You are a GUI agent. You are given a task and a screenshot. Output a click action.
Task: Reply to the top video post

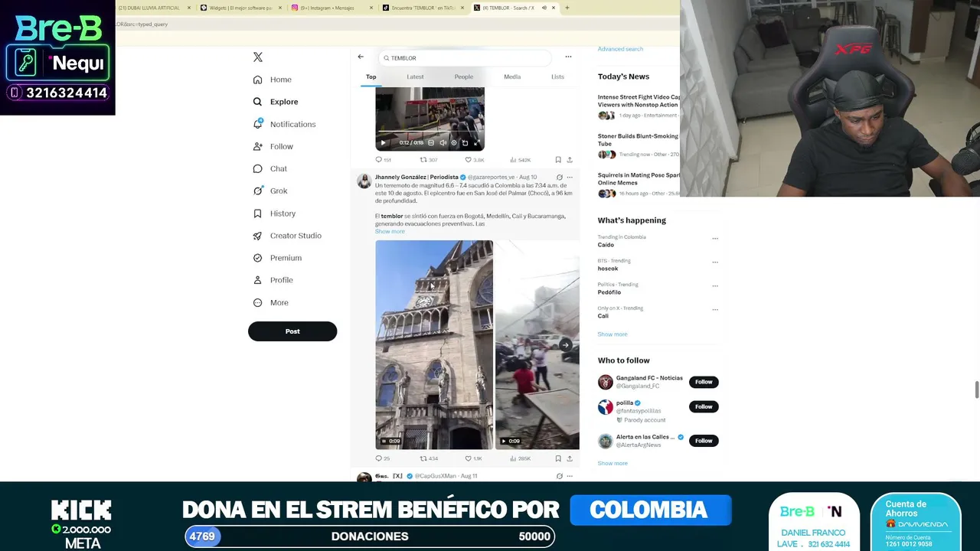[382, 160]
